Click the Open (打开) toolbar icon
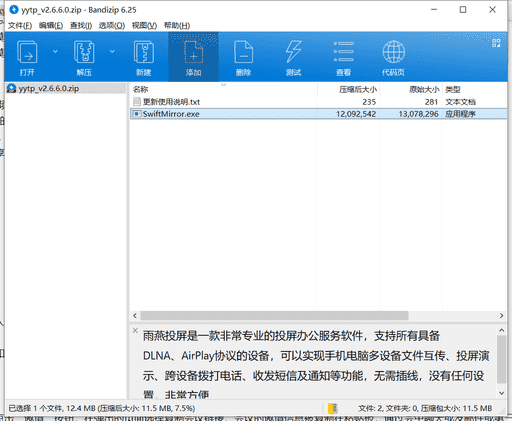 coord(27,52)
